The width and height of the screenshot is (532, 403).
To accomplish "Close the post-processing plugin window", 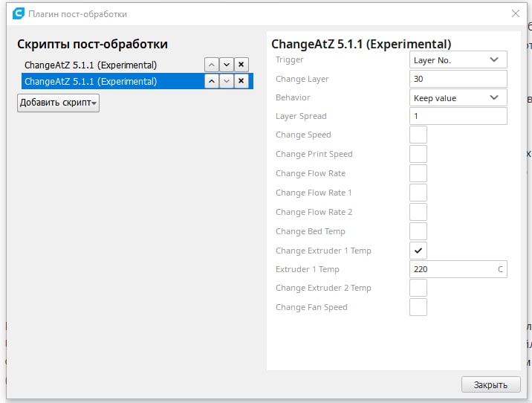I will (x=516, y=13).
